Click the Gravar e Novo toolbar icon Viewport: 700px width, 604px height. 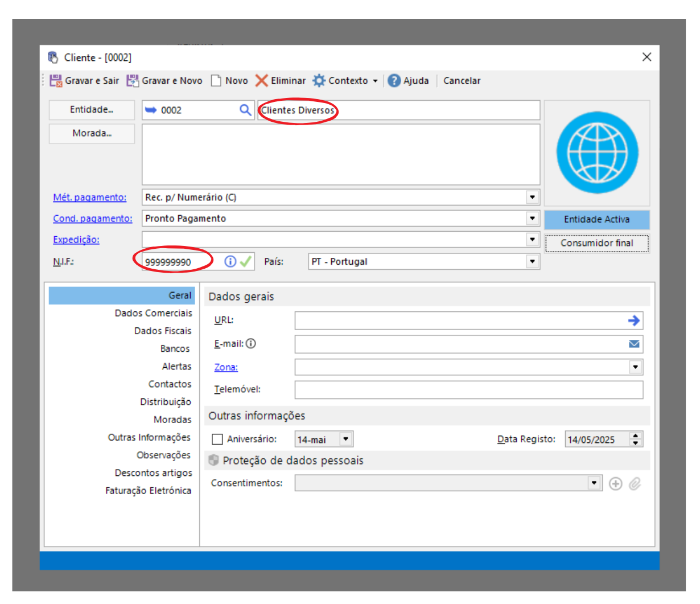point(133,81)
